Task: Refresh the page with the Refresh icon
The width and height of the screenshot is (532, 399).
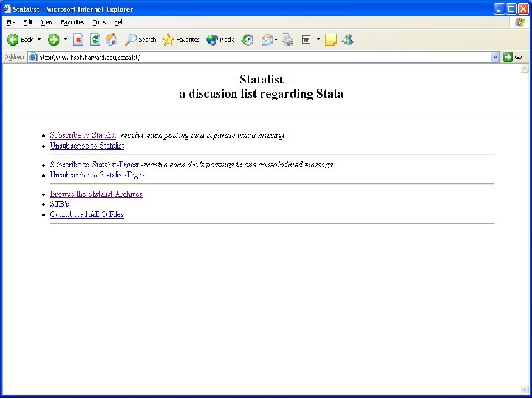Action: coord(95,40)
